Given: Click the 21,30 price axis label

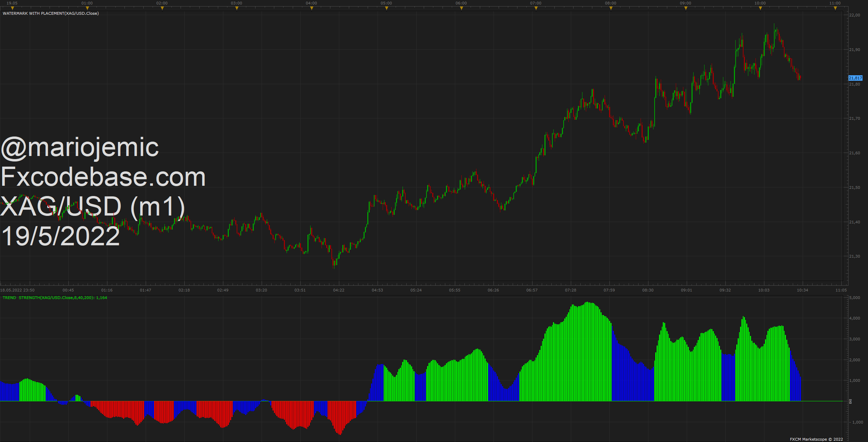Looking at the screenshot, I should tap(855, 256).
